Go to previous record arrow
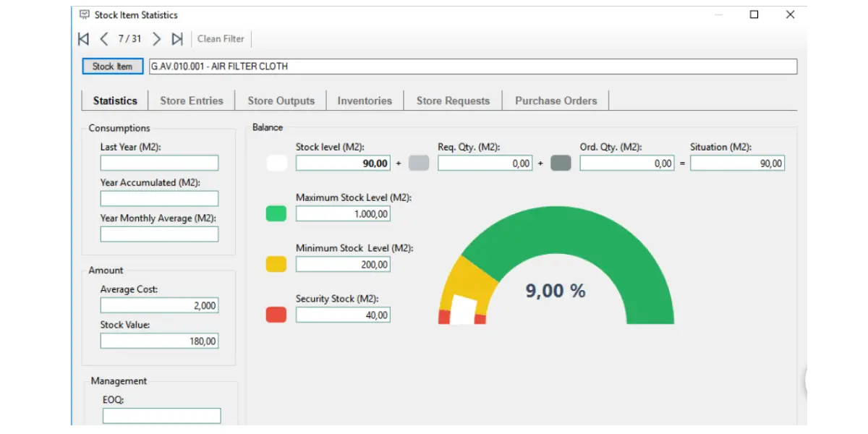The width and height of the screenshot is (868, 434). pyautogui.click(x=104, y=39)
